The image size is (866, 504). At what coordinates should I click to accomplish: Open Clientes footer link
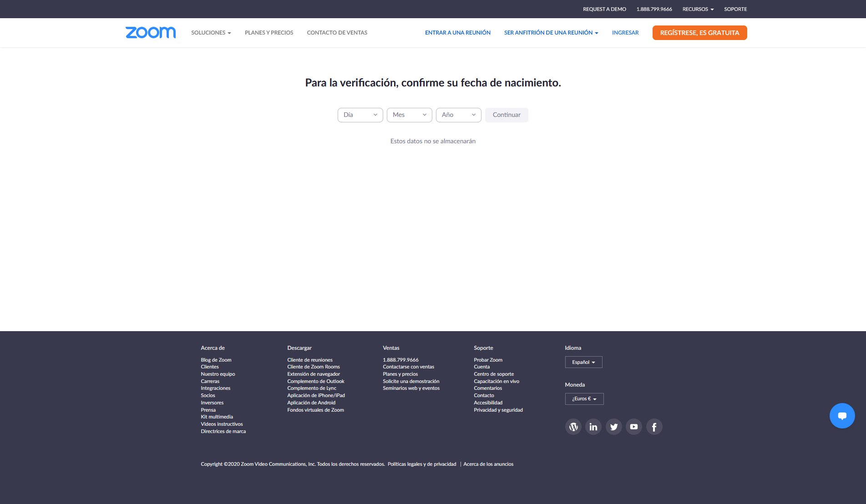[210, 367]
